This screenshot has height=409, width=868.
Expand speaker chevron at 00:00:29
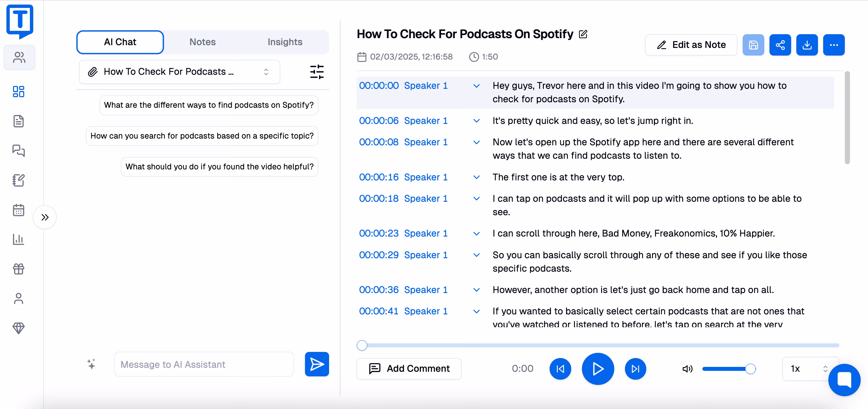476,255
